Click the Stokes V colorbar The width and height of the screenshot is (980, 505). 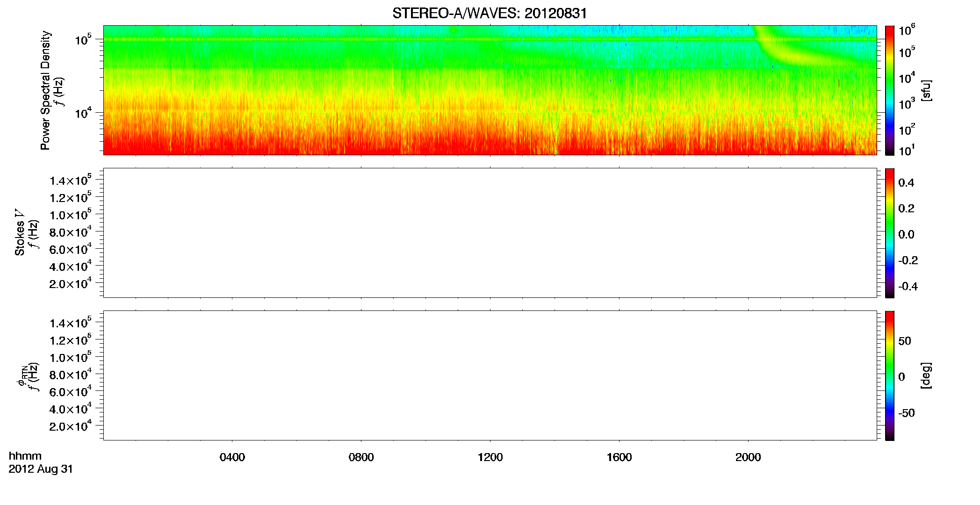(x=890, y=233)
